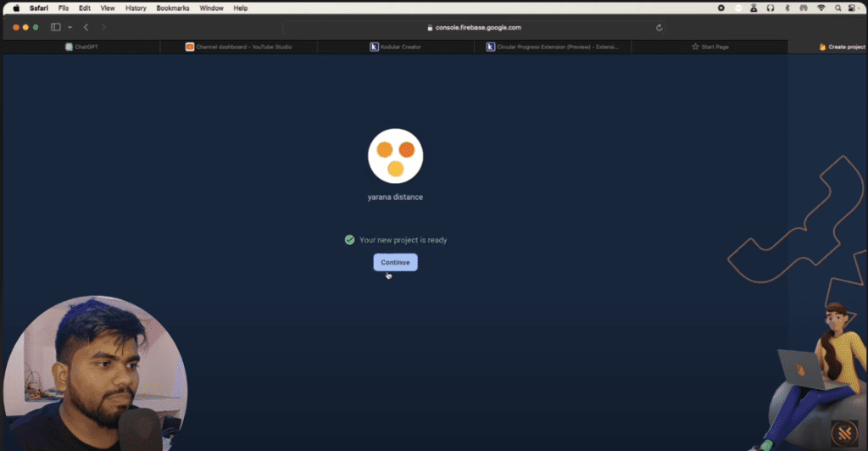Open the Circular Progress Extension tab
The height and width of the screenshot is (451, 868).
click(553, 47)
